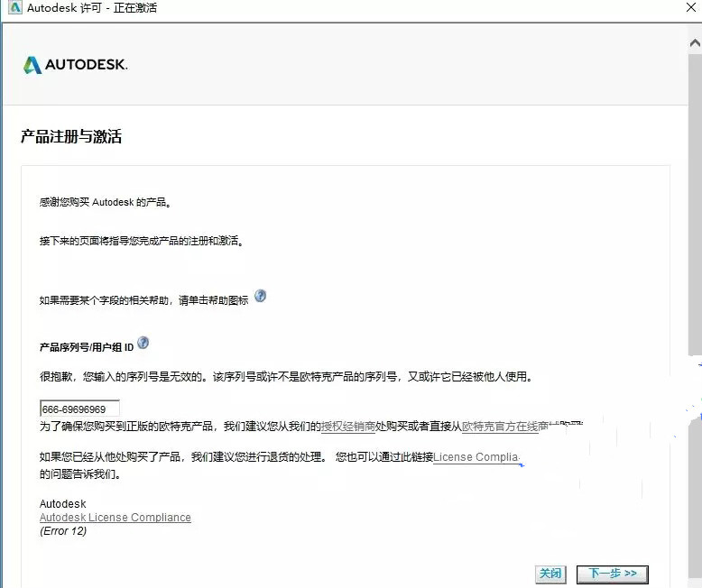The image size is (702, 588).
Task: Click the 下一步 >> button
Action: pyautogui.click(x=613, y=574)
